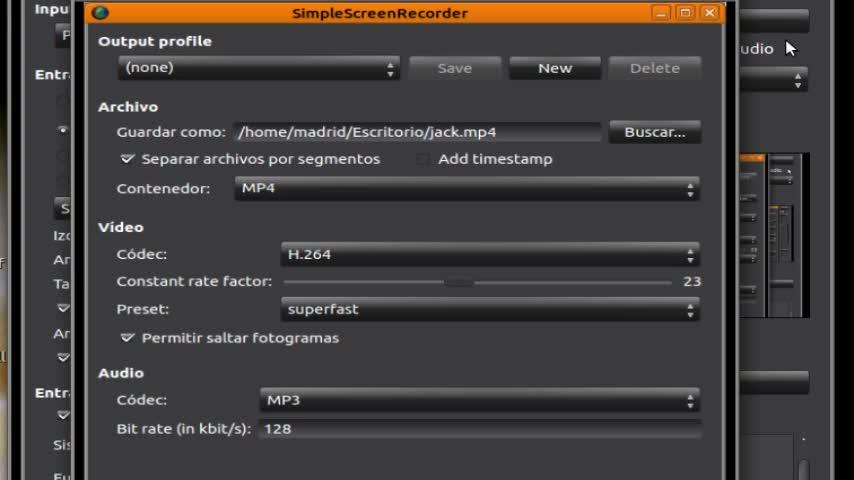
Task: Click the Archivo section heading
Action: pyautogui.click(x=128, y=107)
